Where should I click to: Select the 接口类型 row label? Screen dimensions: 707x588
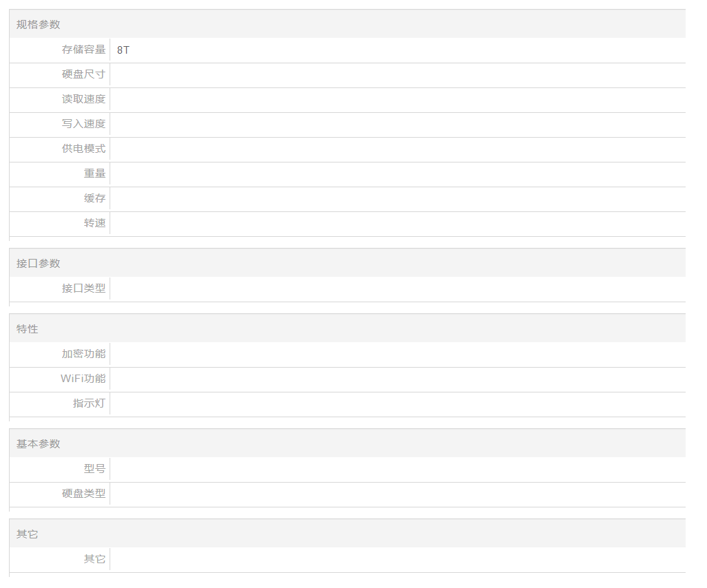tap(83, 288)
